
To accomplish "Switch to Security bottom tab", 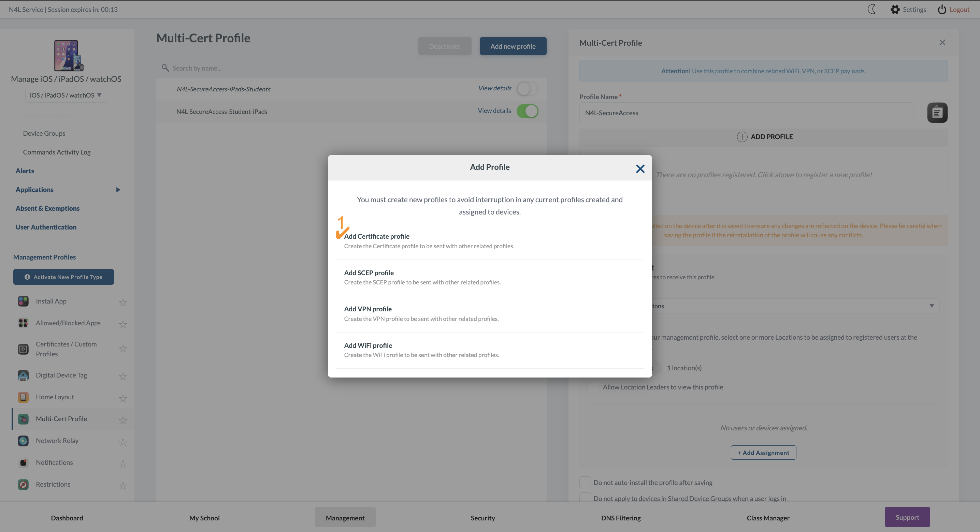I will coord(483,518).
